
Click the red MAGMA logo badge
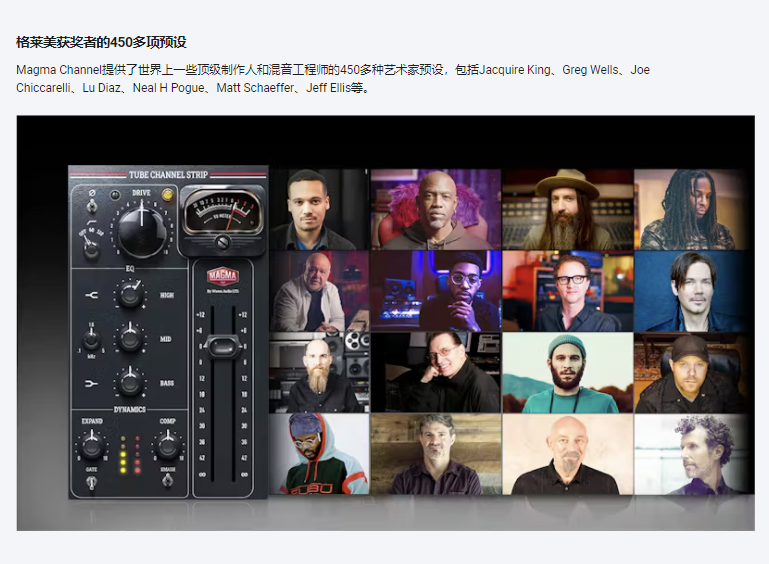(x=223, y=276)
